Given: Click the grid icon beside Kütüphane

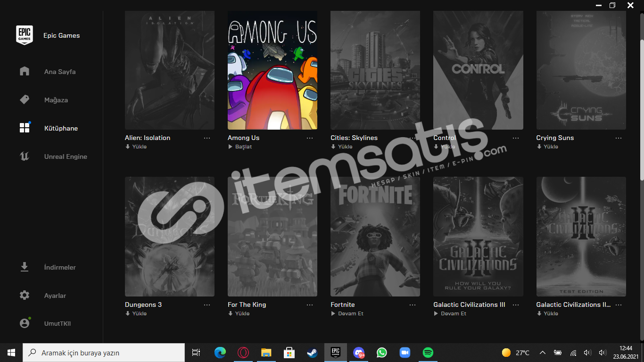Looking at the screenshot, I should (x=25, y=128).
